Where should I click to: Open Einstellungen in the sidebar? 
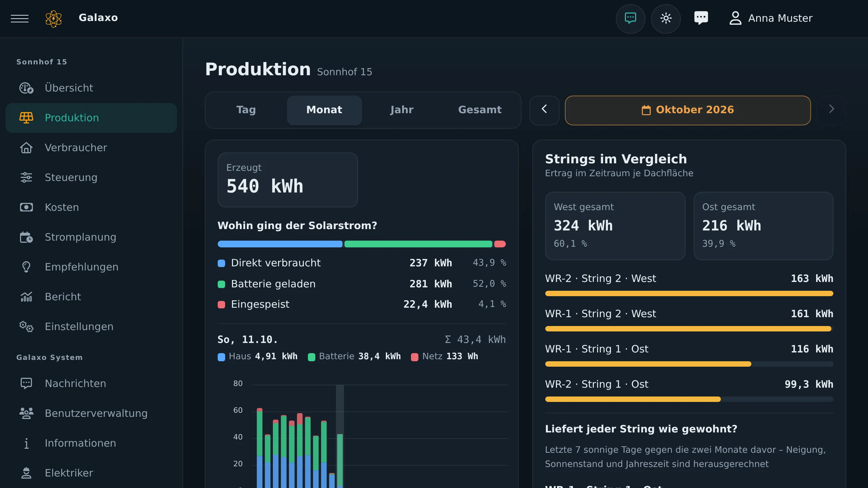(91, 327)
